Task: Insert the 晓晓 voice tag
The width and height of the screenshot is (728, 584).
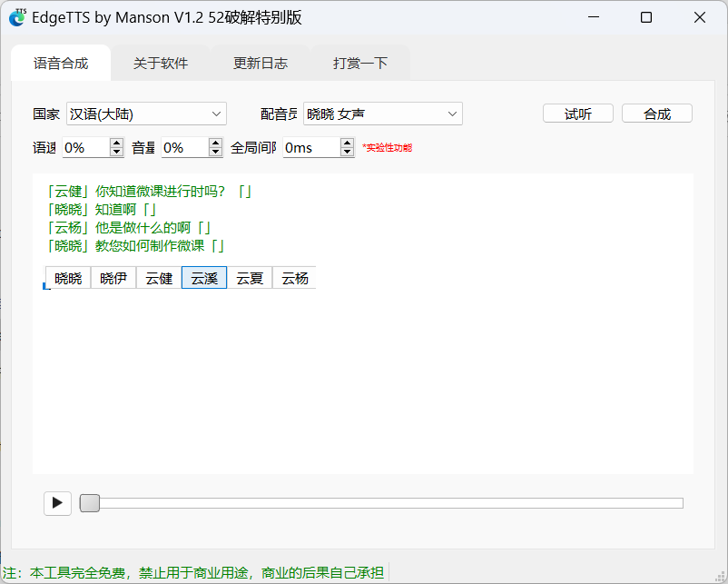Action: (68, 278)
